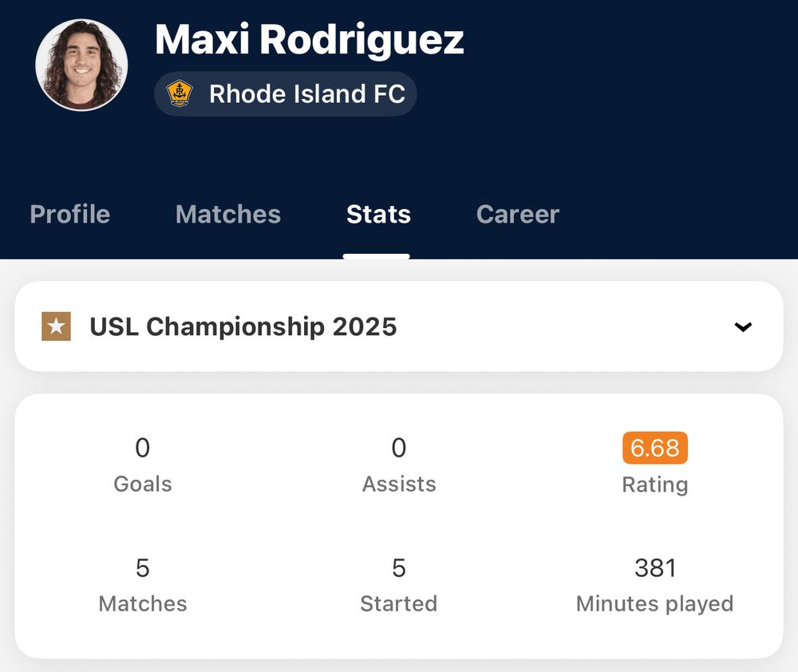Click the star icon beside USL Championship

click(56, 326)
